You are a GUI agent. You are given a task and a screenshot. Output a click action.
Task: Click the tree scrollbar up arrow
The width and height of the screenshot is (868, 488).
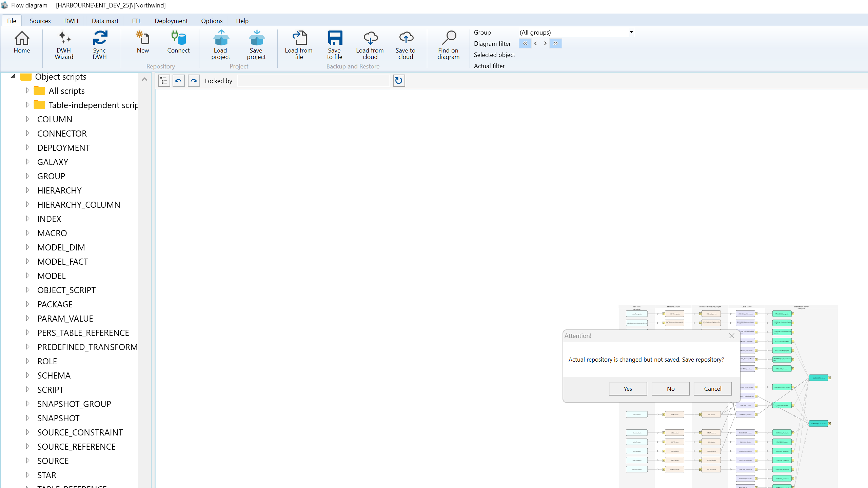(144, 79)
